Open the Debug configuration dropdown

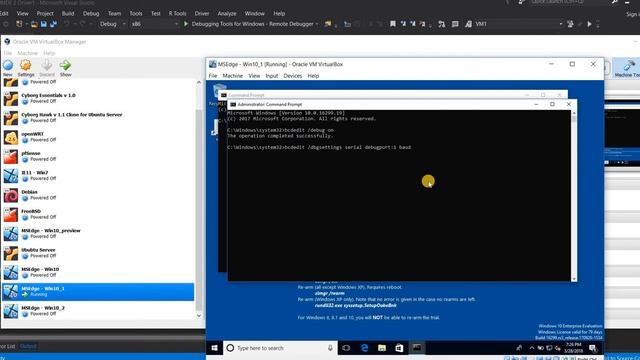(x=113, y=24)
